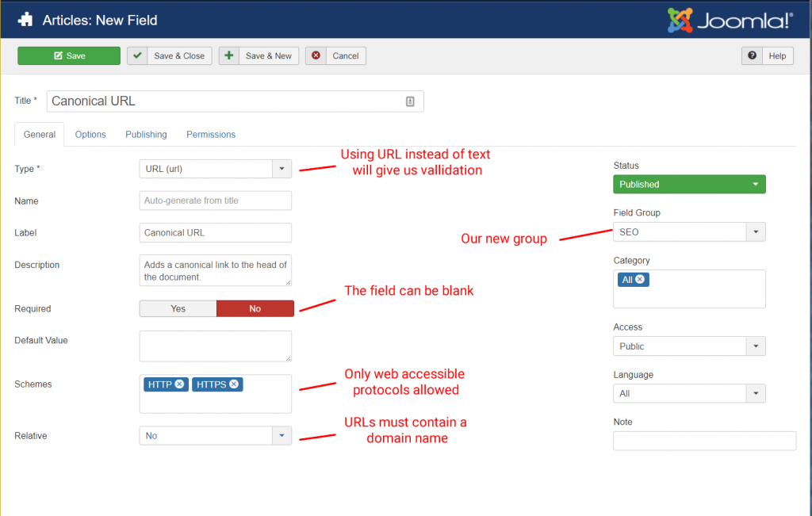Set Required to Yes
The height and width of the screenshot is (516, 812).
(x=178, y=308)
